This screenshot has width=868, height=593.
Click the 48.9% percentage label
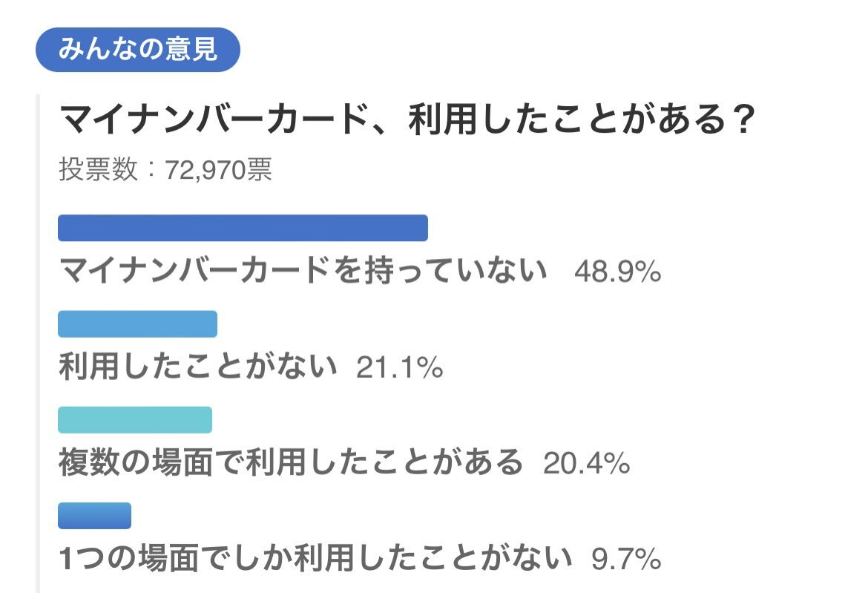point(618,272)
